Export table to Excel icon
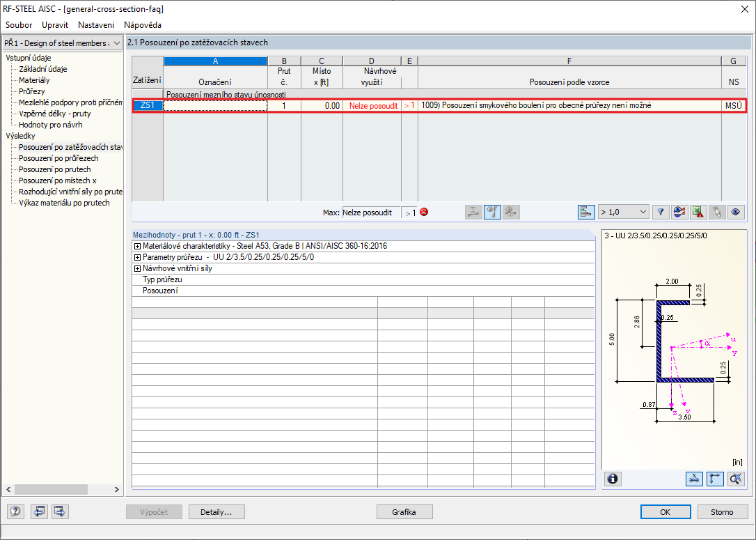This screenshot has height=540, width=756. (698, 212)
